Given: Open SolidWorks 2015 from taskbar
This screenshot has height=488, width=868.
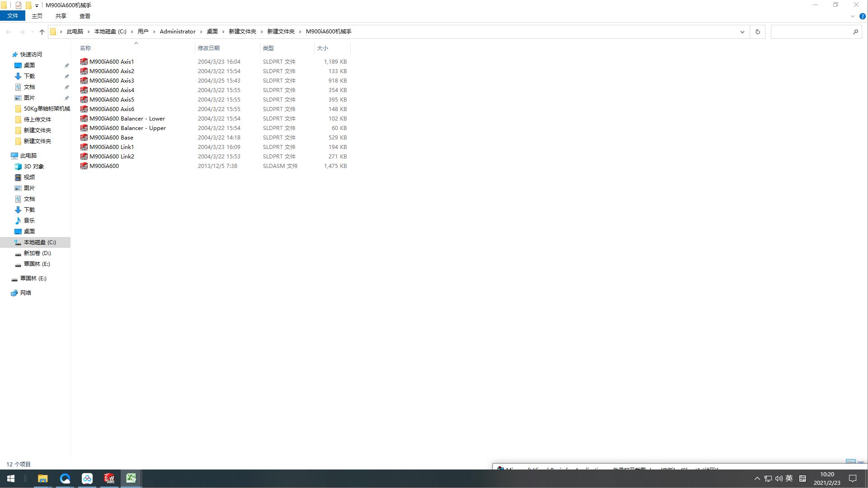Looking at the screenshot, I should tap(109, 479).
